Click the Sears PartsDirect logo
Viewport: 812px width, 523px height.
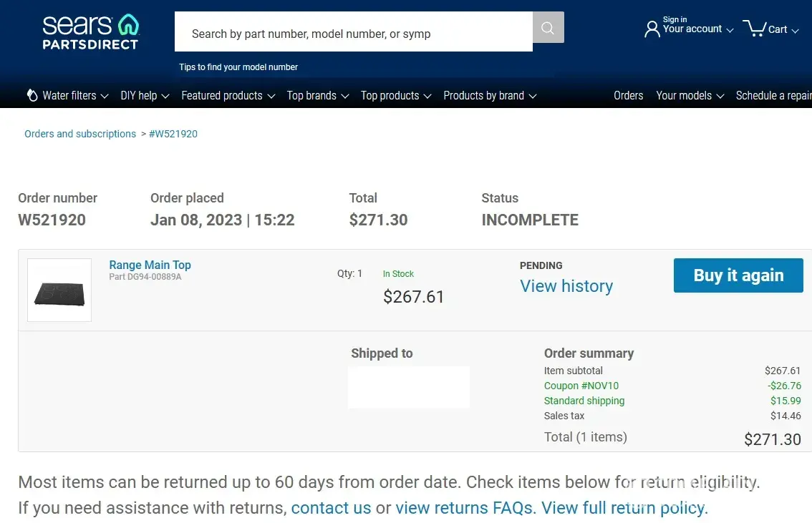tap(90, 31)
